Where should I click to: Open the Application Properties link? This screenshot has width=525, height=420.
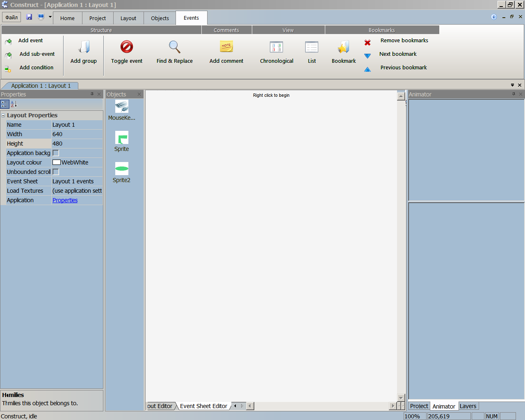[x=65, y=200]
